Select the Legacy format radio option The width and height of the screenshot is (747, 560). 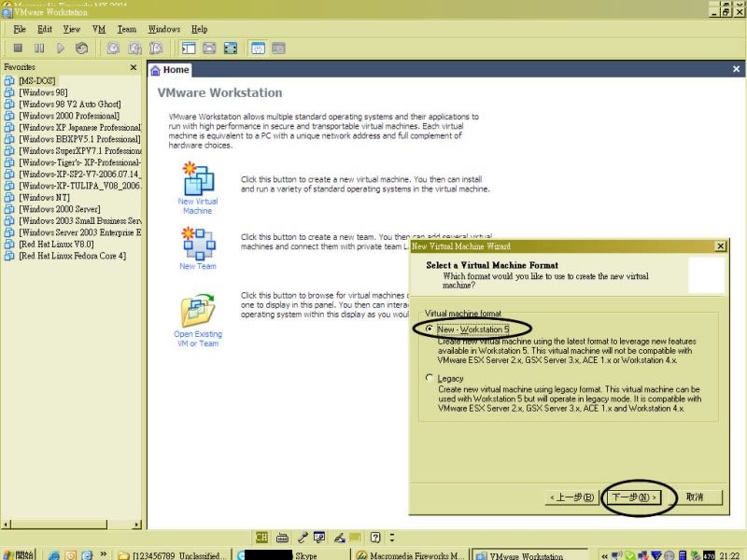pos(430,378)
